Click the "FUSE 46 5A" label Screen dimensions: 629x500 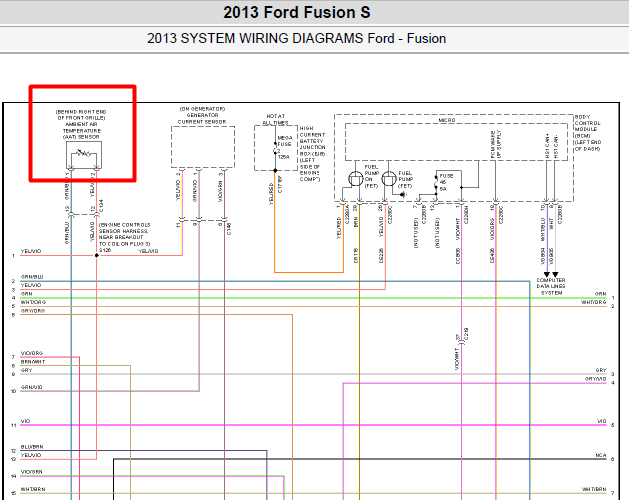[x=446, y=182]
